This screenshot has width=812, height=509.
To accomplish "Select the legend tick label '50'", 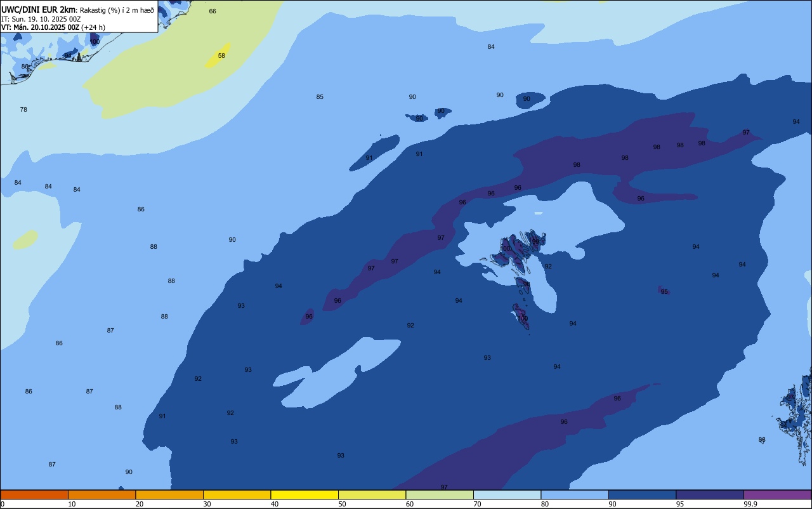I will tap(343, 504).
